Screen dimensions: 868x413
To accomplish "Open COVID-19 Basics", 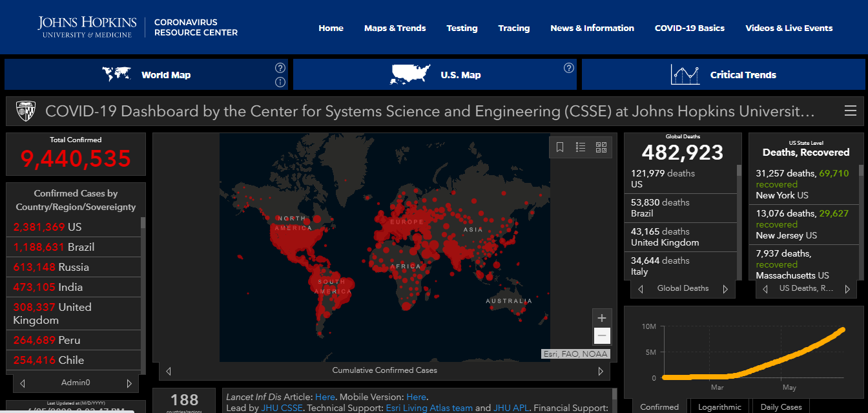I will pos(690,28).
